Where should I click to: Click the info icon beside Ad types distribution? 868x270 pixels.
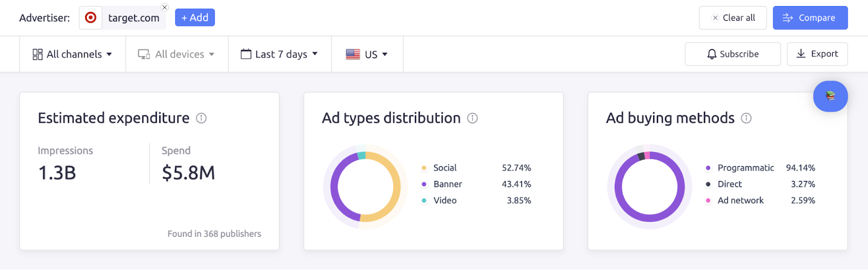473,118
